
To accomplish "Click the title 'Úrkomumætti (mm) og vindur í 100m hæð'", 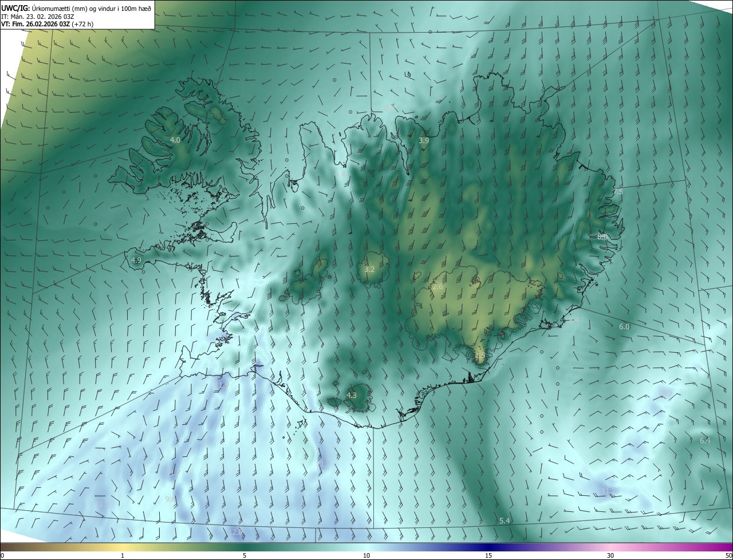I will [x=90, y=9].
